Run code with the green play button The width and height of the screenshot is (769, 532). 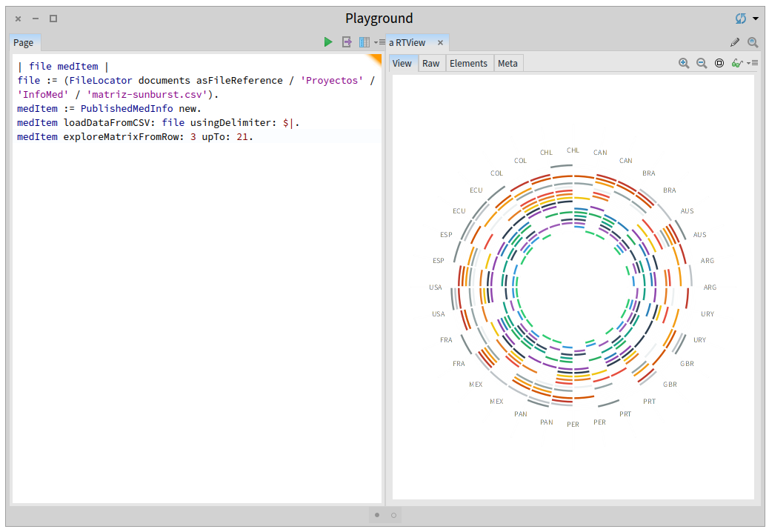(x=328, y=42)
